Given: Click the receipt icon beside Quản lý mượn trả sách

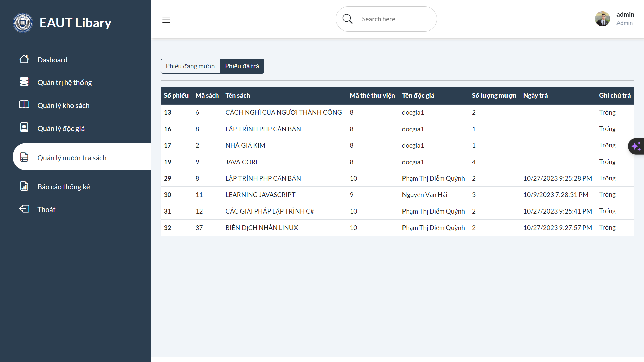Looking at the screenshot, I should [24, 157].
